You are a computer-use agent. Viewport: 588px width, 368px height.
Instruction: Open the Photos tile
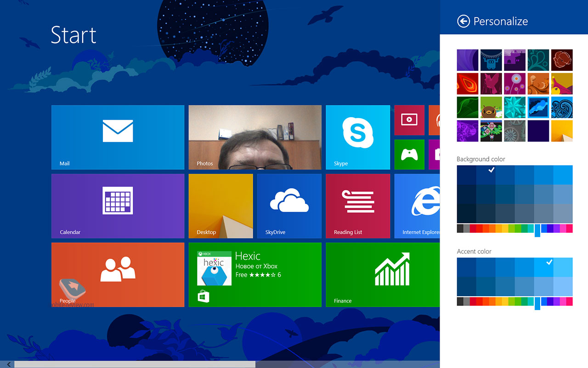[255, 137]
